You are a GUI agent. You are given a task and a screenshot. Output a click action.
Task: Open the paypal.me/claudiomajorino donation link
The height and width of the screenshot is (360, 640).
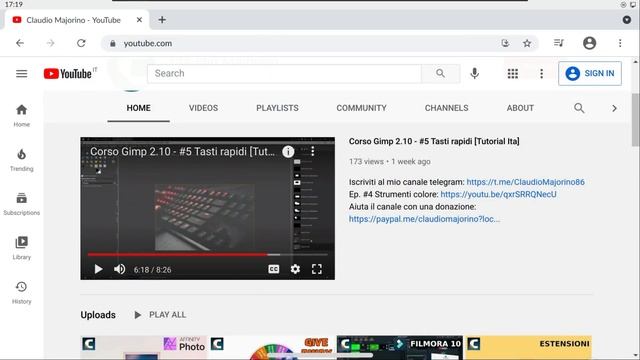424,219
